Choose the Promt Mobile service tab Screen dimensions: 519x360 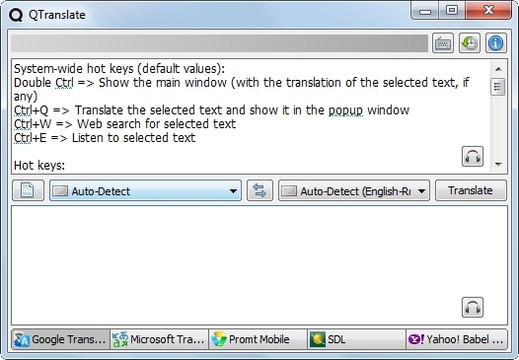pyautogui.click(x=258, y=339)
